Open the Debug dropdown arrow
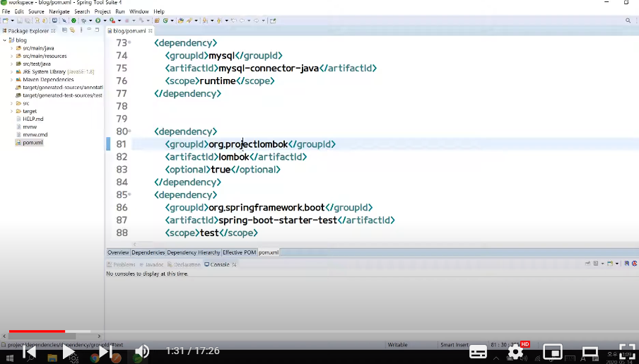The width and height of the screenshot is (639, 364). (x=90, y=20)
